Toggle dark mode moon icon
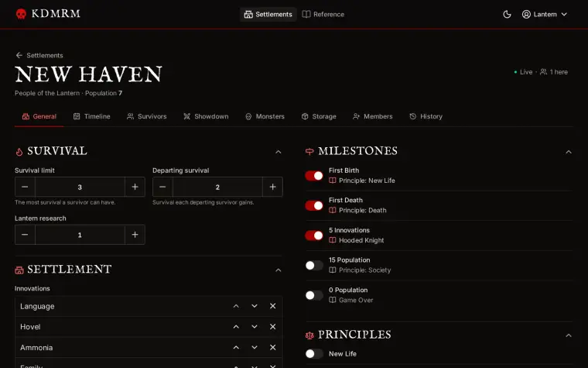Viewport: 588px width, 368px height. (x=507, y=14)
